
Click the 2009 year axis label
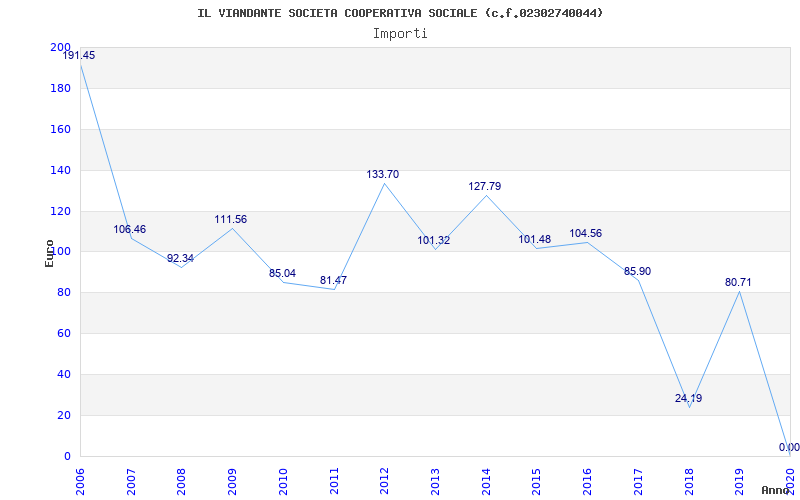(233, 481)
